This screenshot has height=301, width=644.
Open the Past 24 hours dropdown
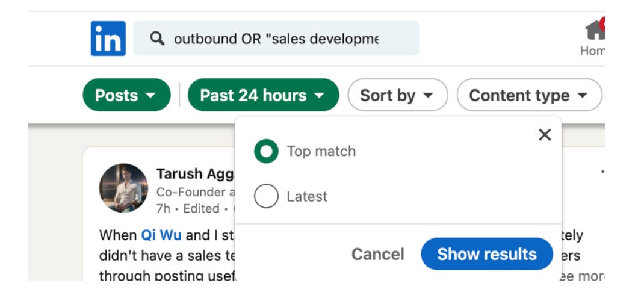click(x=263, y=95)
